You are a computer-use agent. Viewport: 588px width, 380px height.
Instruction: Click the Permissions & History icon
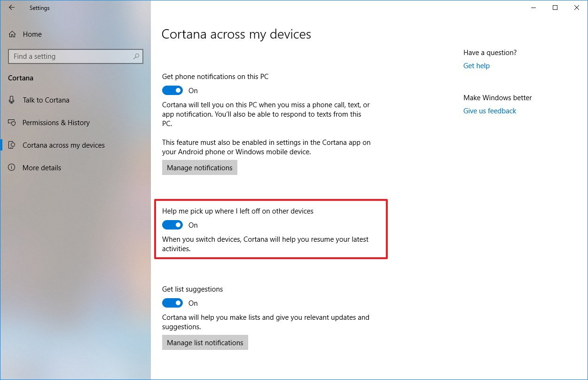coord(12,123)
